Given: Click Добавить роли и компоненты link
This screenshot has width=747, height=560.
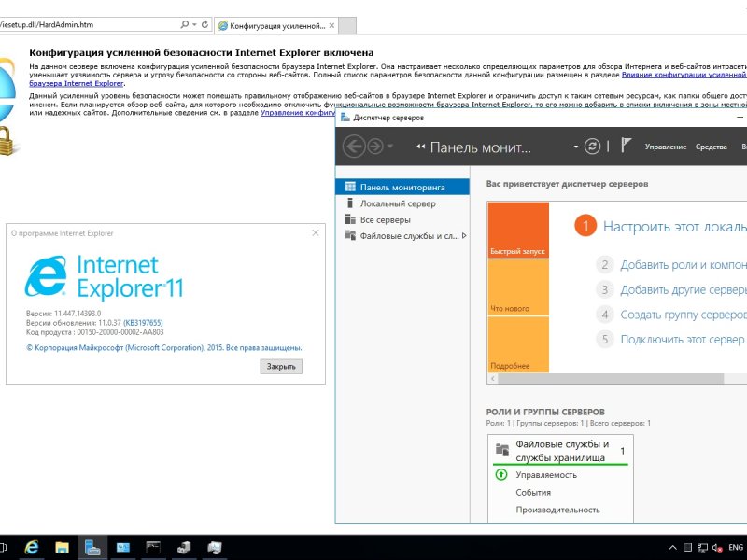Looking at the screenshot, I should click(684, 265).
